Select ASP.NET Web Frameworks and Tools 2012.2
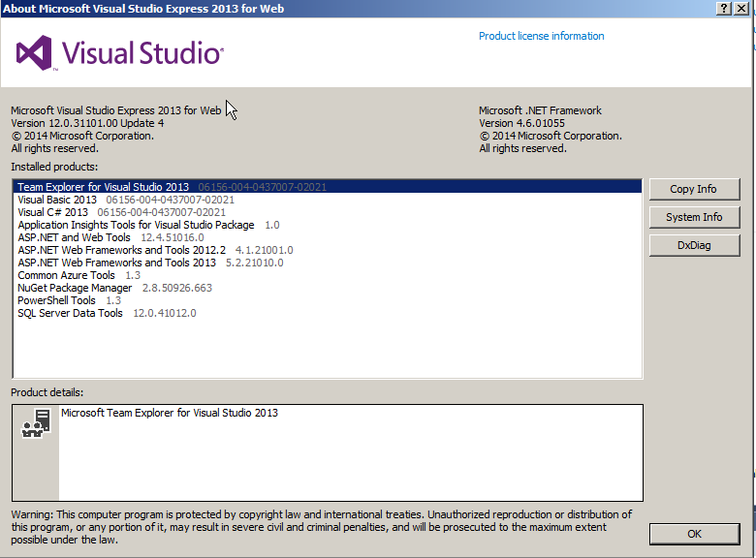This screenshot has height=558, width=756. click(x=328, y=250)
